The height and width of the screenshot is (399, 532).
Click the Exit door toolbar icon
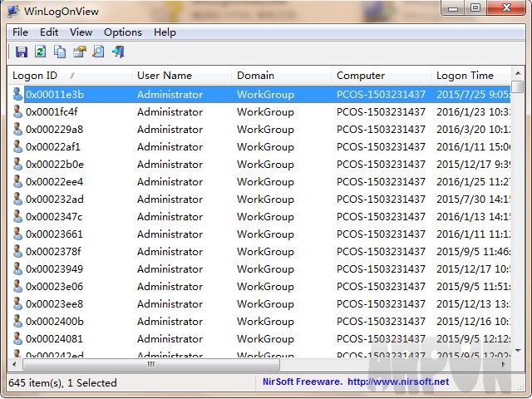click(x=118, y=52)
